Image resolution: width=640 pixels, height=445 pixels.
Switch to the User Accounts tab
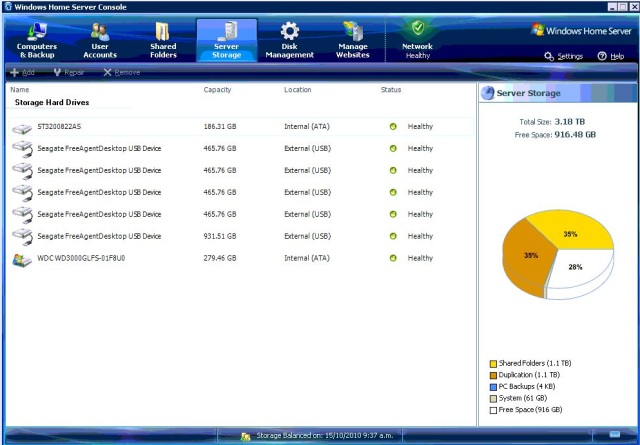[100, 40]
